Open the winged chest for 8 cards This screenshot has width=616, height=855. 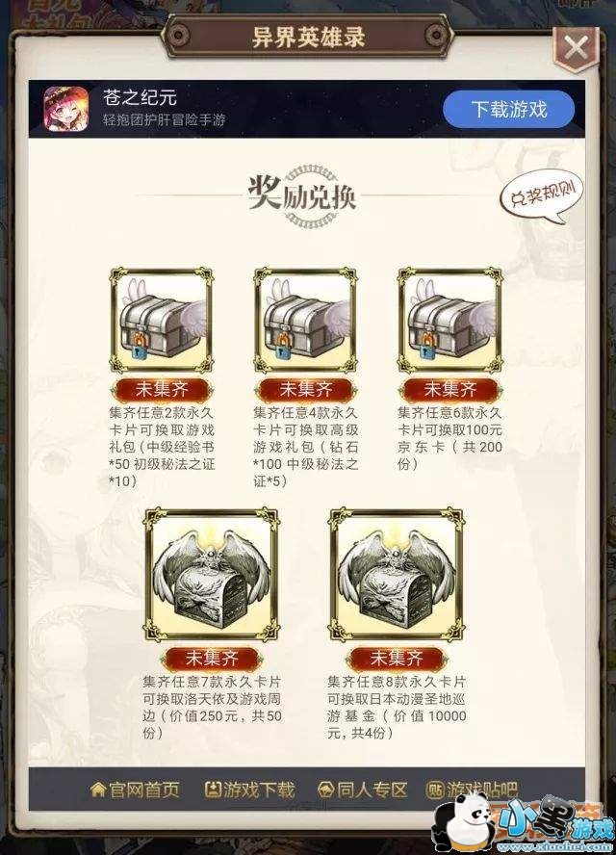point(397,576)
